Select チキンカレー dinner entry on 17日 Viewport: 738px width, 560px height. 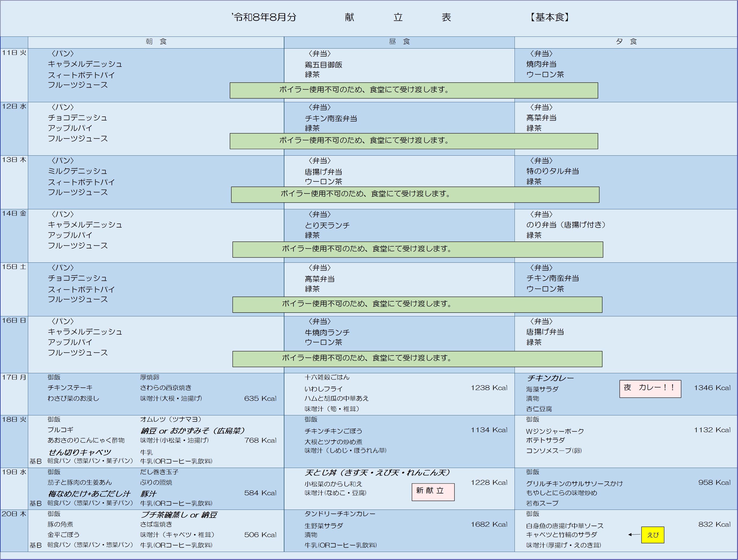pos(550,378)
